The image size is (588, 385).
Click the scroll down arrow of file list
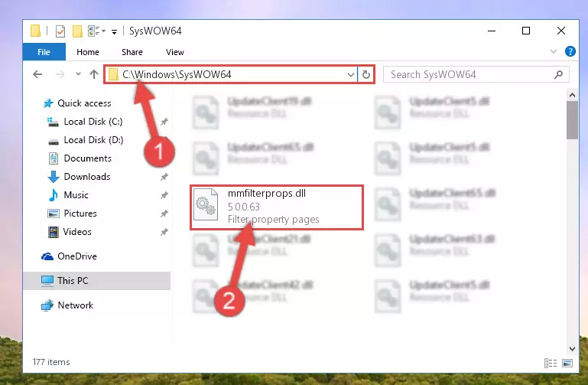[x=572, y=348]
